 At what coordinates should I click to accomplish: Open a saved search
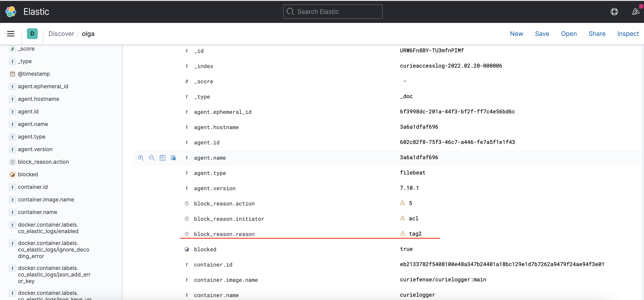[x=569, y=33]
